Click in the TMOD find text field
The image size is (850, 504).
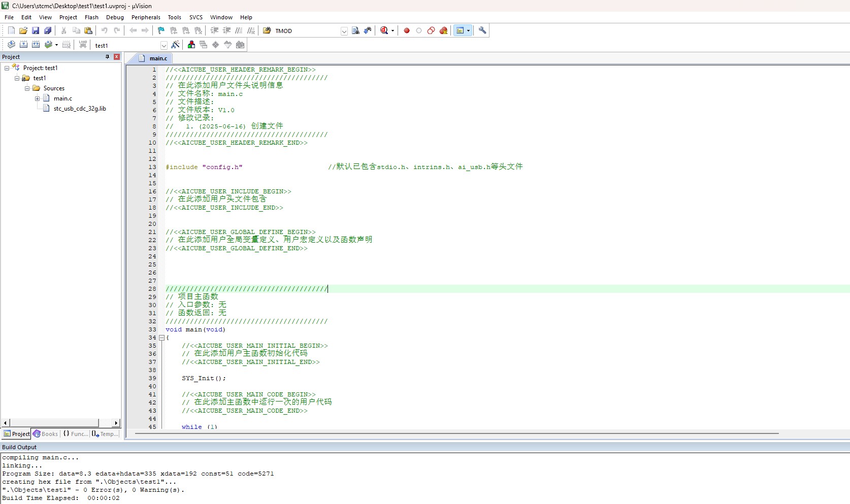tap(307, 31)
